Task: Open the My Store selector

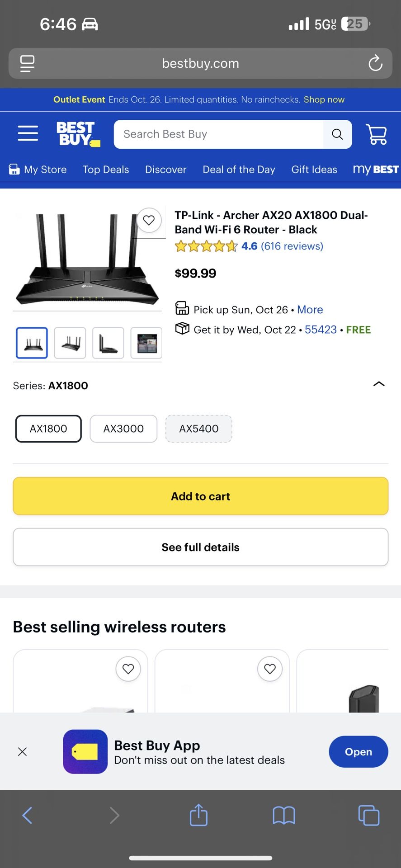Action: [x=38, y=170]
